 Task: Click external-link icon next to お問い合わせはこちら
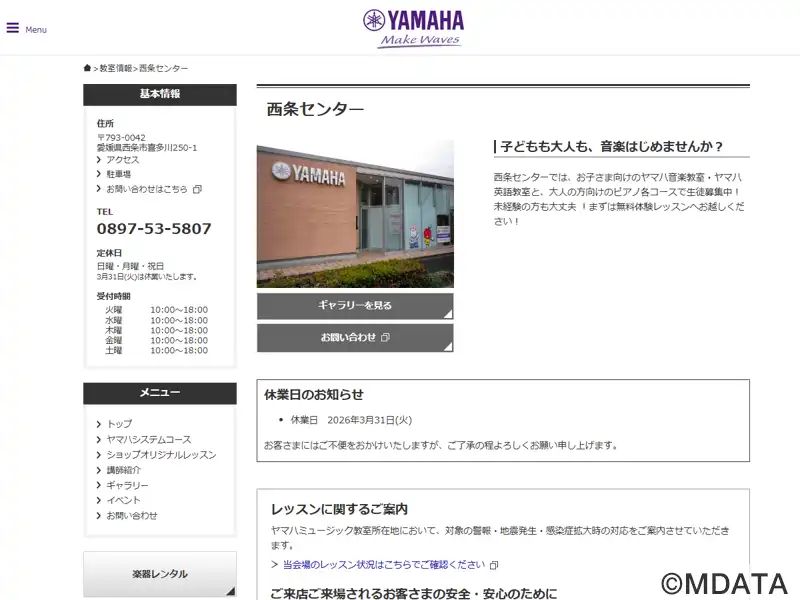click(x=197, y=189)
